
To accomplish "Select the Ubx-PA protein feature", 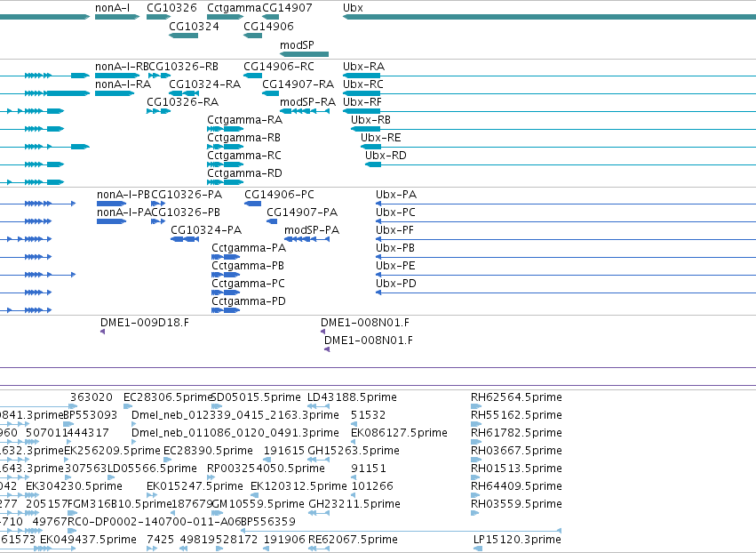I will coord(566,204).
